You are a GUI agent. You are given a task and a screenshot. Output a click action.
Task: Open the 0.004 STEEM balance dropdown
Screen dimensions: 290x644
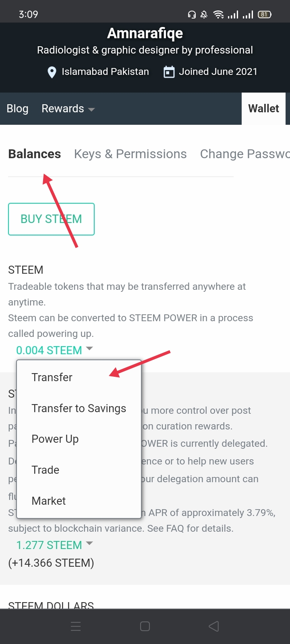coord(54,350)
